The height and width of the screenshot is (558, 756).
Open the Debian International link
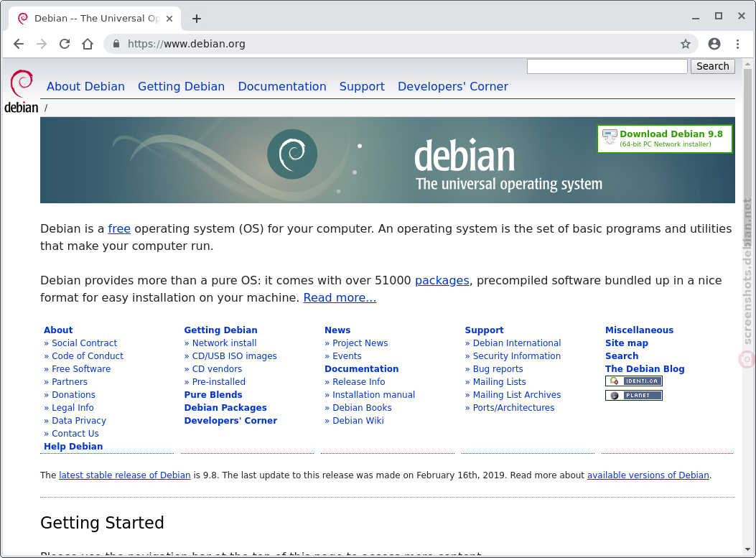(517, 343)
